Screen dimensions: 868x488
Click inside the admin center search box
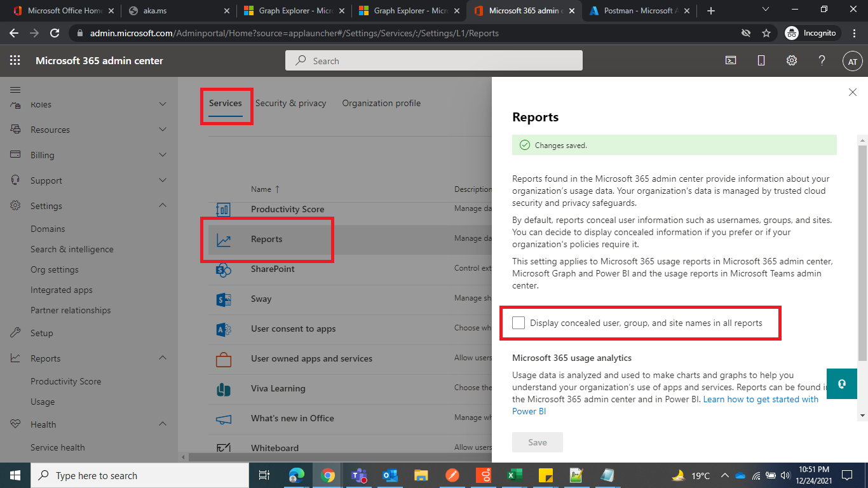tap(434, 60)
